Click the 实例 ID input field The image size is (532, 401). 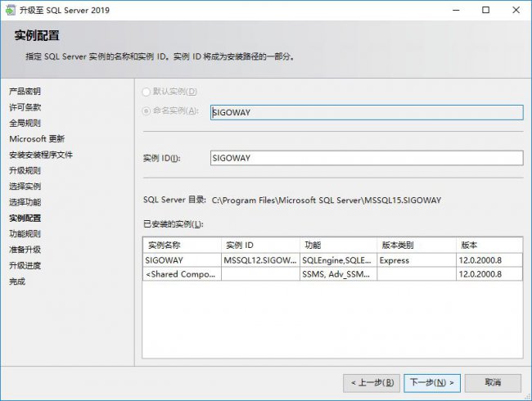(x=367, y=158)
